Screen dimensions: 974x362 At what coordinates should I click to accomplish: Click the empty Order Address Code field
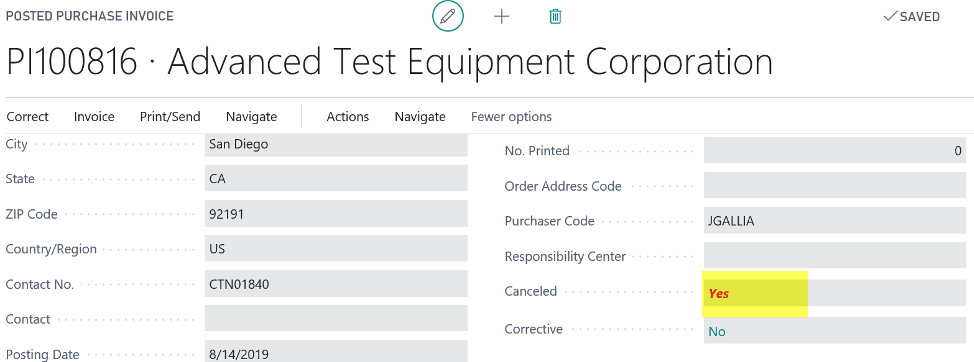(x=835, y=186)
